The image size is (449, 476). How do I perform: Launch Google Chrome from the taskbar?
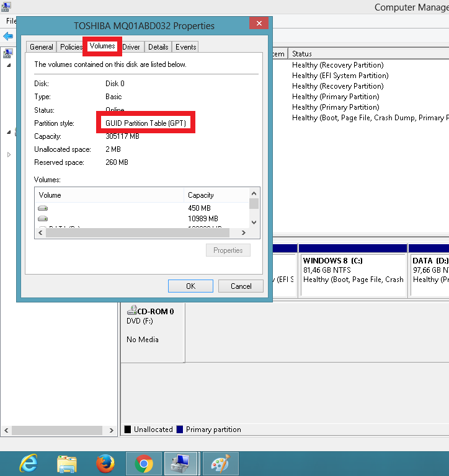[144, 464]
